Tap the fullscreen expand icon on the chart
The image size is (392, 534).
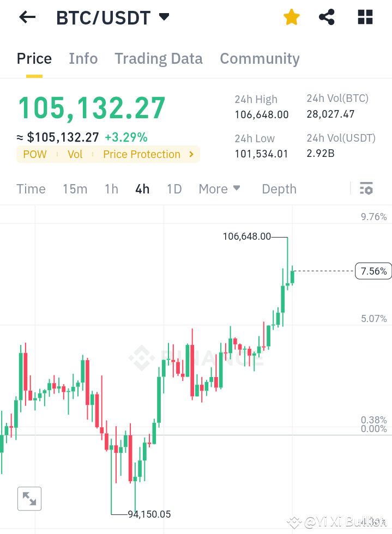[29, 499]
